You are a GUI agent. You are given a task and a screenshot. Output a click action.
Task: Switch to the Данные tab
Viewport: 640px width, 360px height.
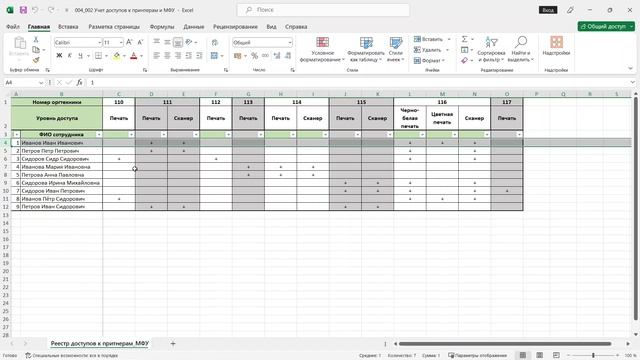193,27
